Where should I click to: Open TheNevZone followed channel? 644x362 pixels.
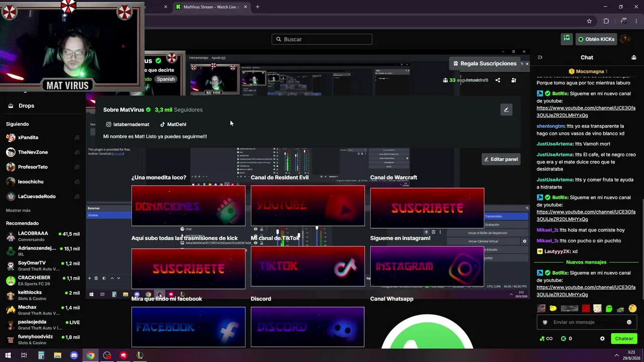pyautogui.click(x=43, y=152)
